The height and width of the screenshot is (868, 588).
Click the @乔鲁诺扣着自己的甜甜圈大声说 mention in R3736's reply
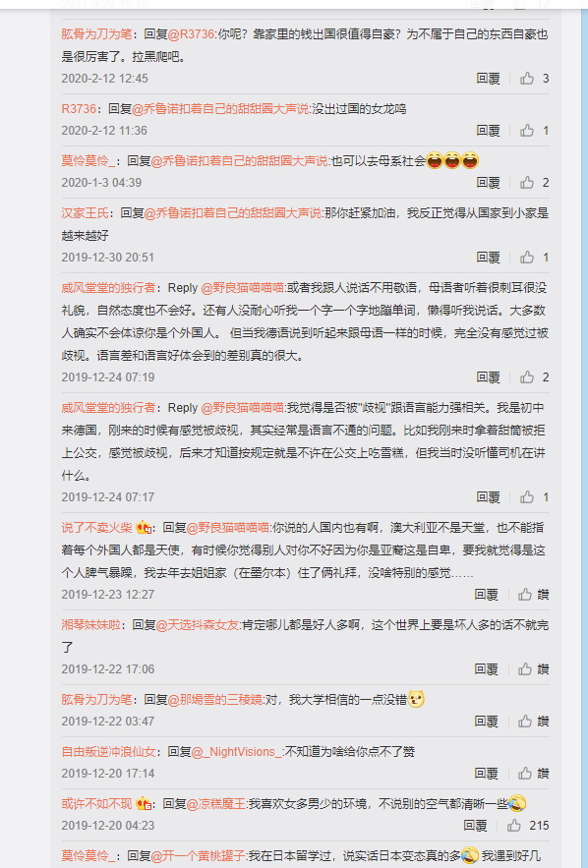pyautogui.click(x=220, y=109)
